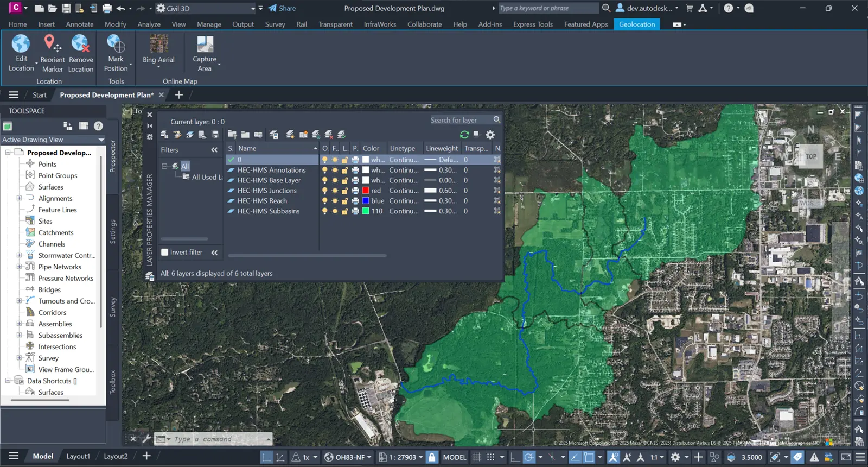Expand the Alignments tree node
868x467 pixels.
[20, 198]
